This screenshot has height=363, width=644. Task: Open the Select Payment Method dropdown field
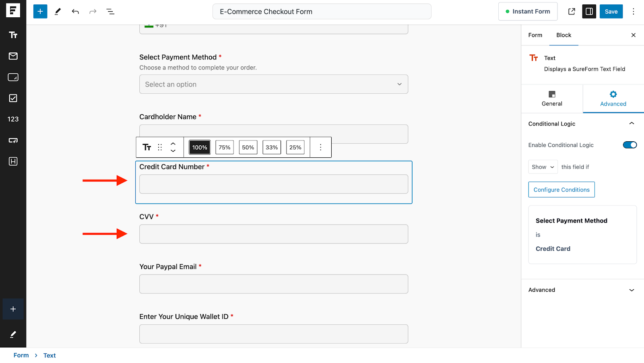(x=274, y=84)
